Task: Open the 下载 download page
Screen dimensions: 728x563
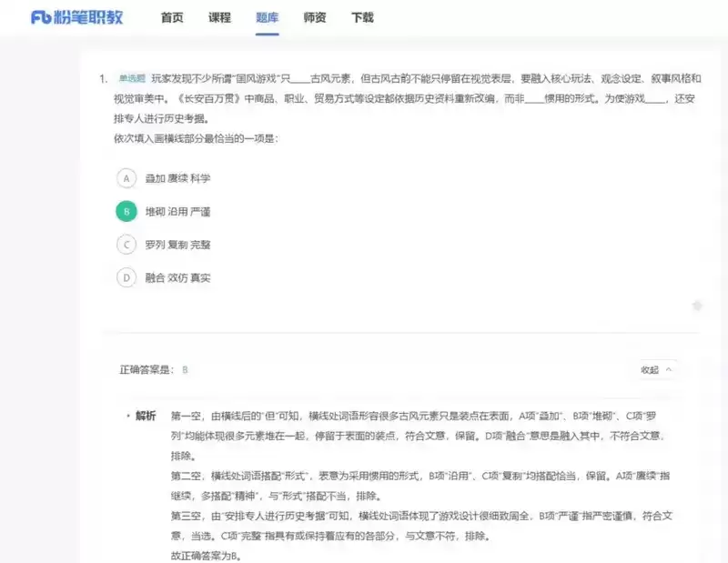Action: point(362,16)
